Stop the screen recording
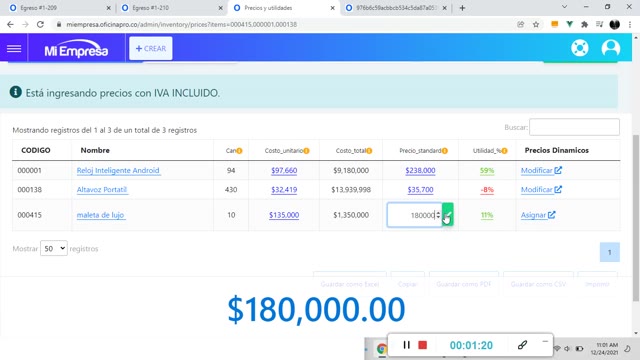The height and width of the screenshot is (360, 640). (422, 345)
